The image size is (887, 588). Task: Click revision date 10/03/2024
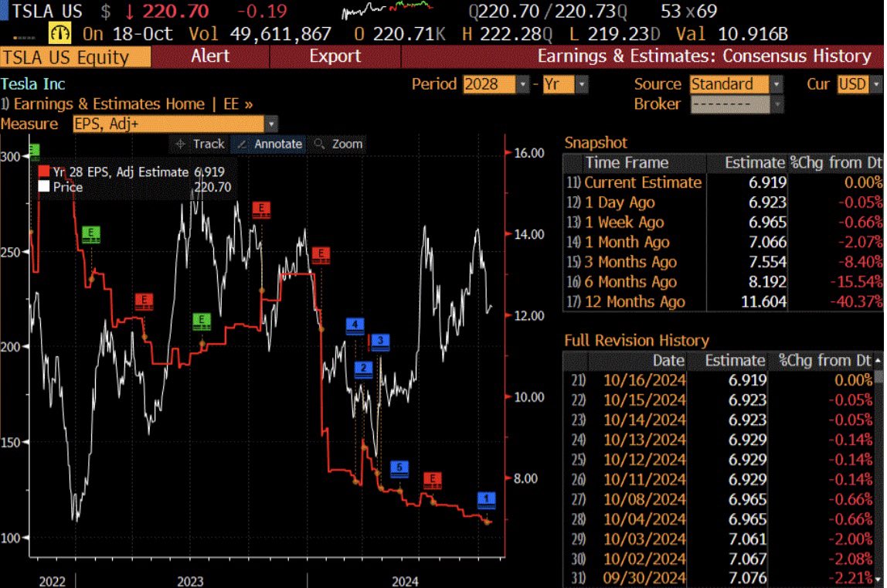(644, 539)
